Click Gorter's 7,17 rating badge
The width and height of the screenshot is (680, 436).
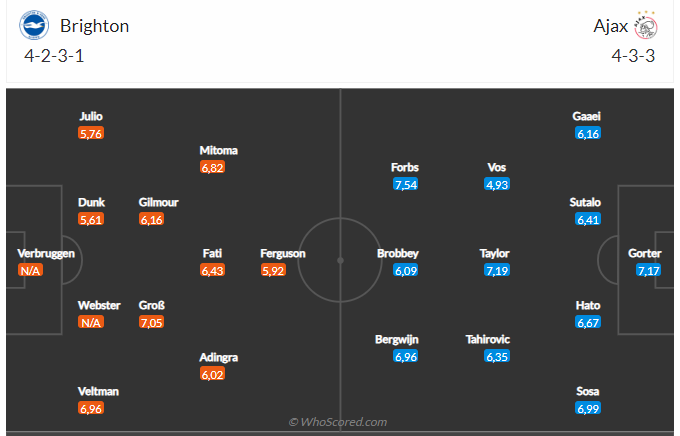pos(645,270)
